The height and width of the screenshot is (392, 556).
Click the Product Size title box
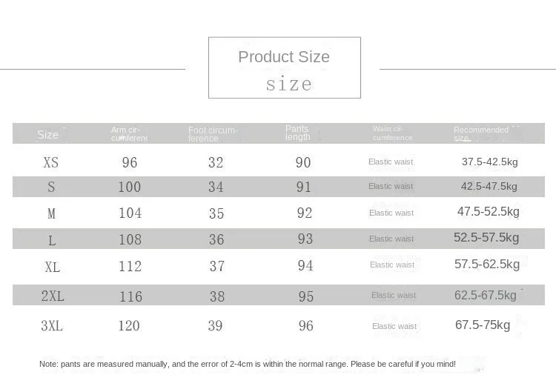pos(285,67)
